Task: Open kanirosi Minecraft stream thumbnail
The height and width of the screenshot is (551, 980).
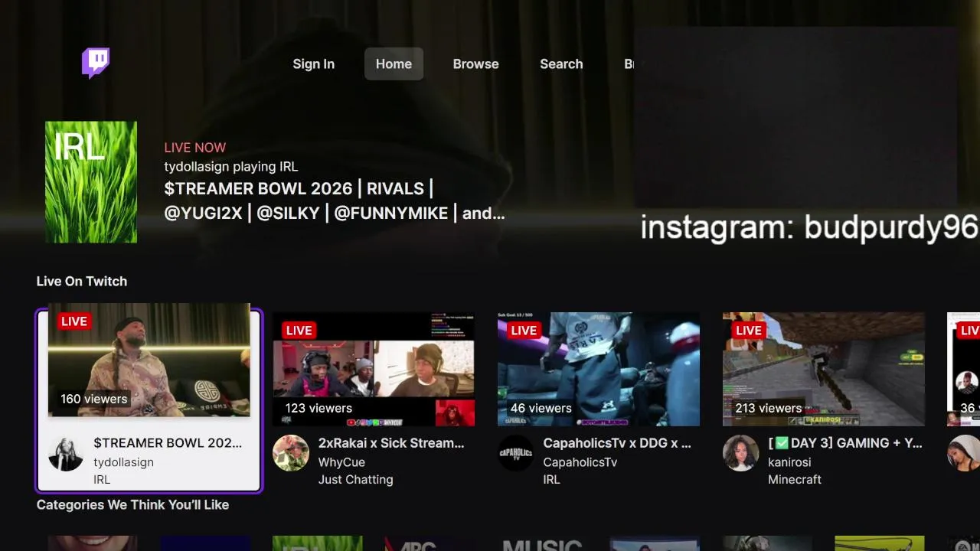Action: coord(824,369)
